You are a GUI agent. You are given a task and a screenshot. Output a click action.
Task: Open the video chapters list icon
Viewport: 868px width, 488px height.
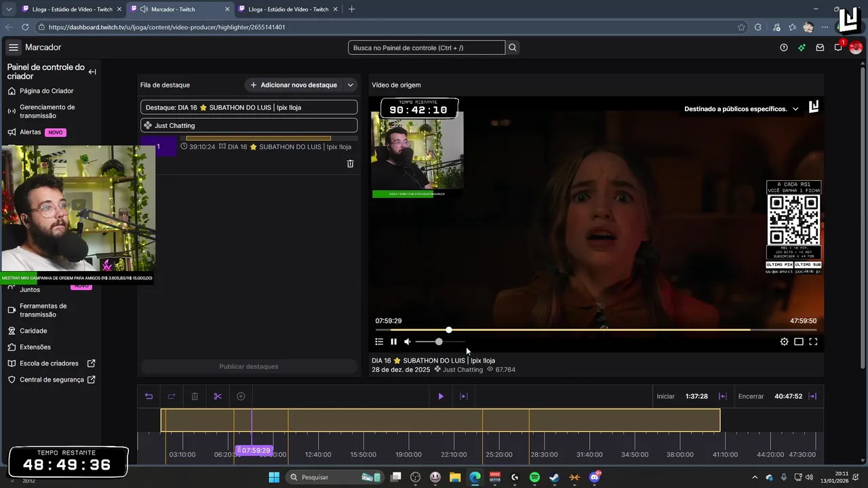coord(379,342)
